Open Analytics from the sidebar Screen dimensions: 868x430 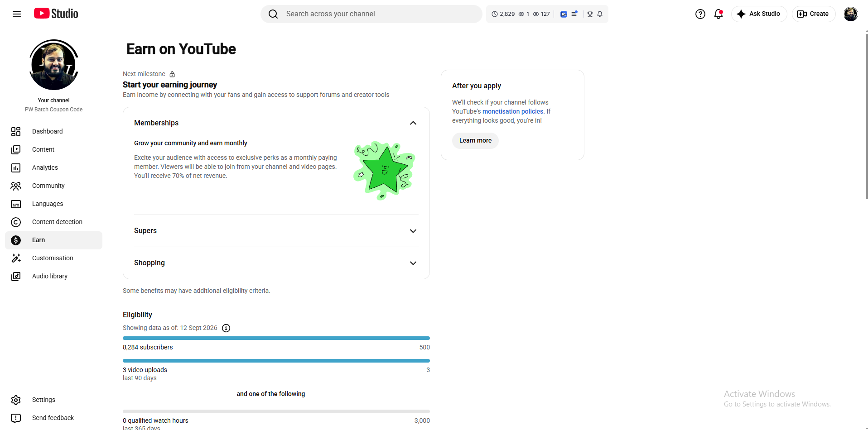click(x=53, y=167)
